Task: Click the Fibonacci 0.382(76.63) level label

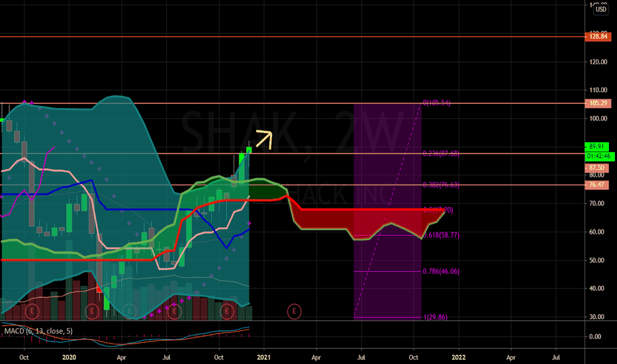Action: [441, 185]
